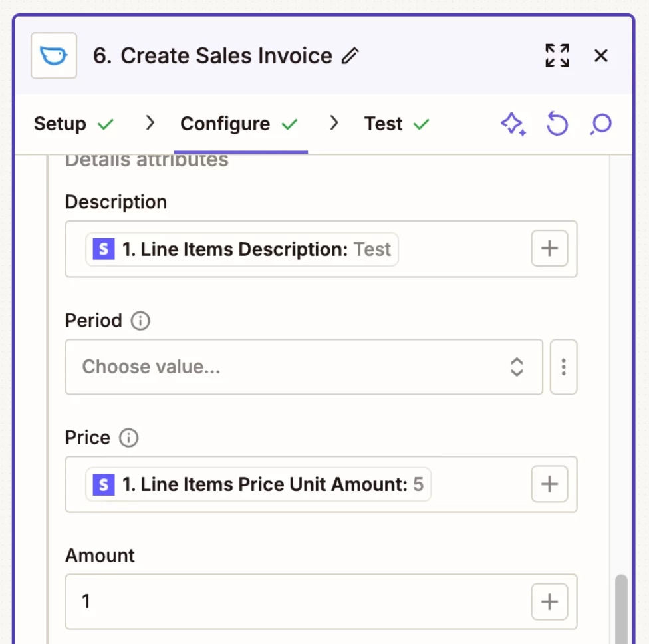The height and width of the screenshot is (644, 649).
Task: Click the chevron between Setup and Configure
Action: [150, 123]
